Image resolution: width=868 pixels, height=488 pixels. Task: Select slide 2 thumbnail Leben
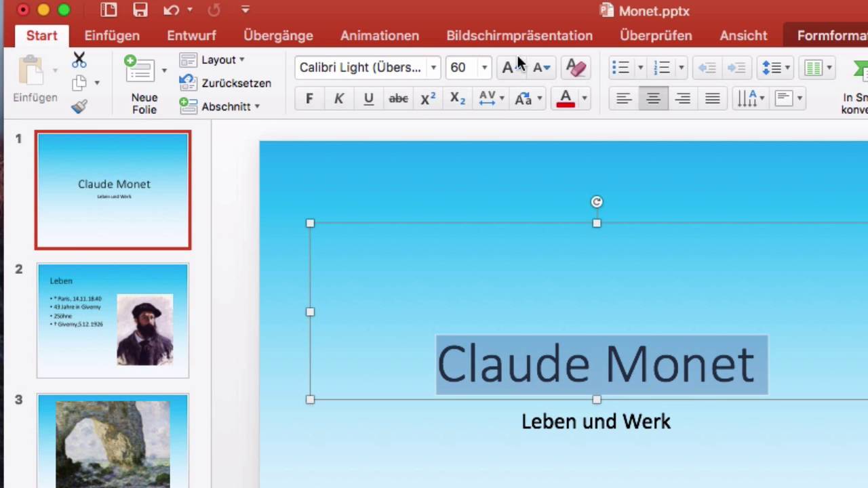click(113, 321)
